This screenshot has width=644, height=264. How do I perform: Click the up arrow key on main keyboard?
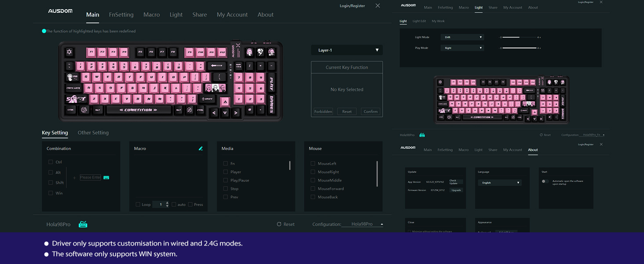[225, 102]
